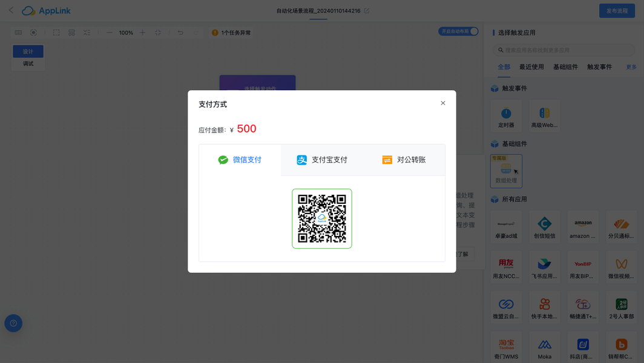Choose the 快手本地 app
644x363 pixels.
click(545, 307)
